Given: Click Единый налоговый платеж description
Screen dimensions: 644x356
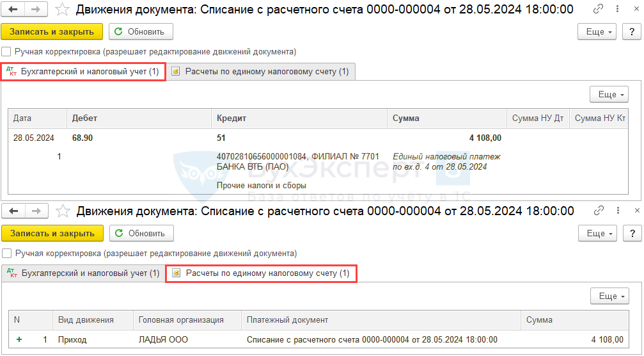Looking at the screenshot, I should coord(446,161).
